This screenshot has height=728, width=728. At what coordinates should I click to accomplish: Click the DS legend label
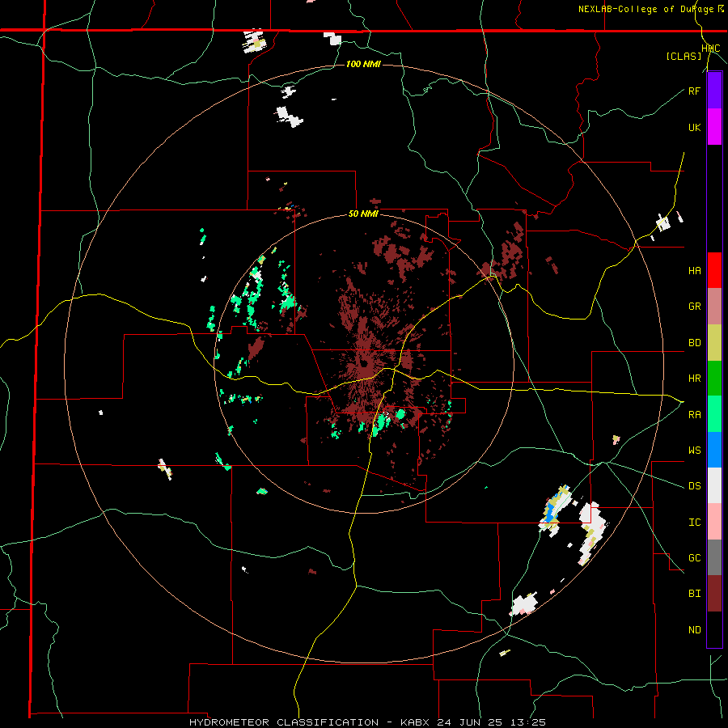[x=695, y=486]
